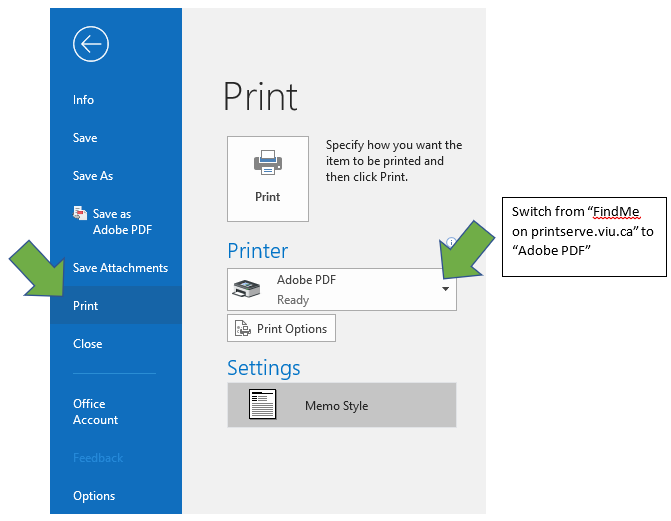This screenshot has width=671, height=521.
Task: Choose Save in the sidebar
Action: 85,138
